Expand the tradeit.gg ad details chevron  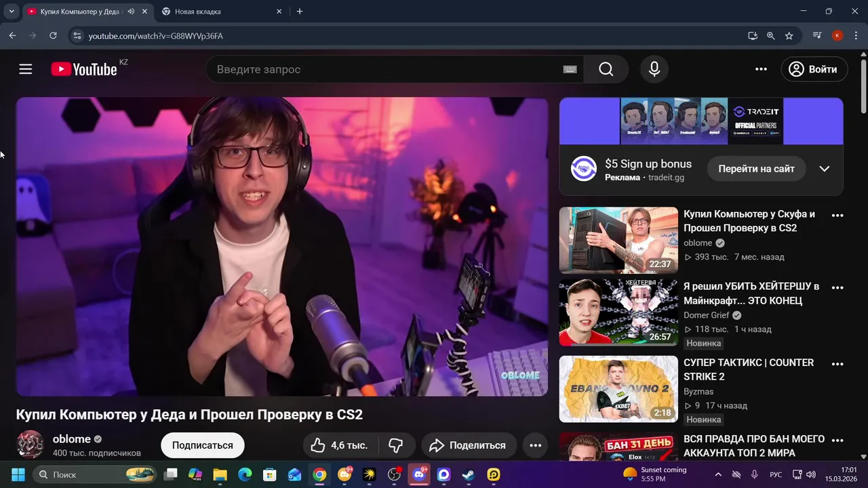coord(824,169)
